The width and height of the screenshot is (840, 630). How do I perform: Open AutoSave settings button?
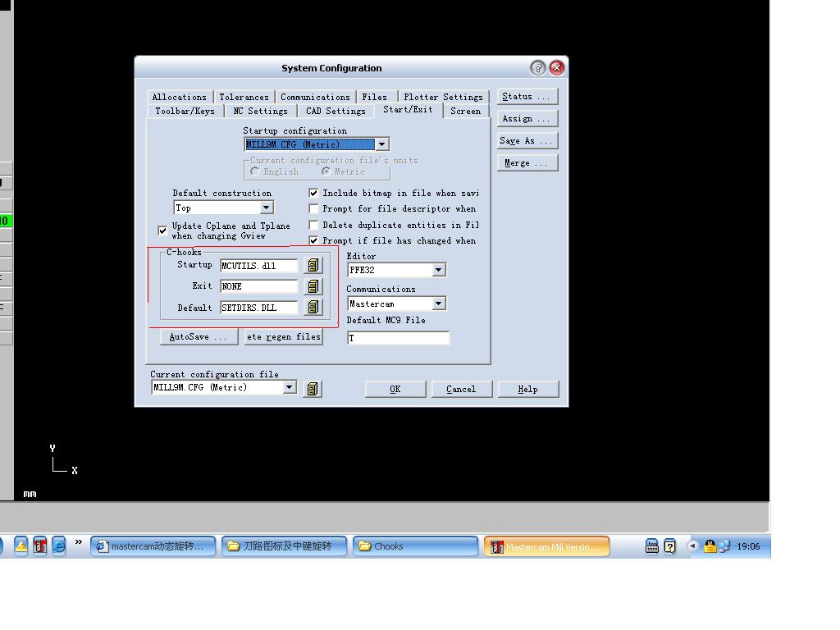pos(199,336)
